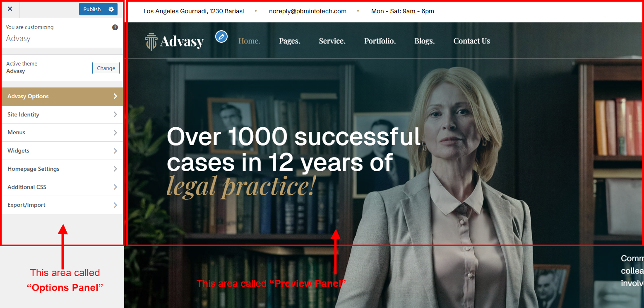Image resolution: width=644 pixels, height=308 pixels.
Task: Go to Portfolio in site navigation
Action: [x=380, y=41]
